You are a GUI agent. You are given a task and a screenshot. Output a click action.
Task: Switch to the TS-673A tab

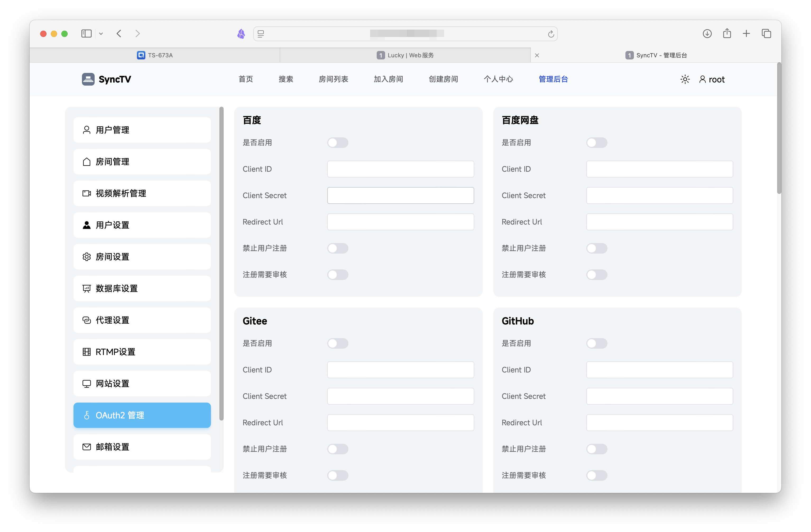tap(155, 55)
